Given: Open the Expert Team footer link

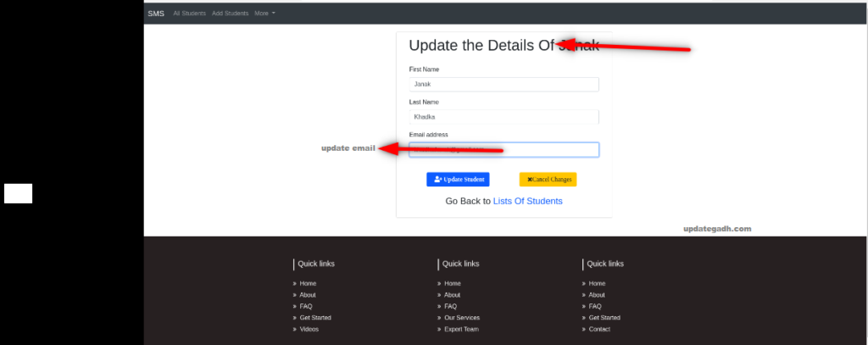Looking at the screenshot, I should pyautogui.click(x=461, y=329).
